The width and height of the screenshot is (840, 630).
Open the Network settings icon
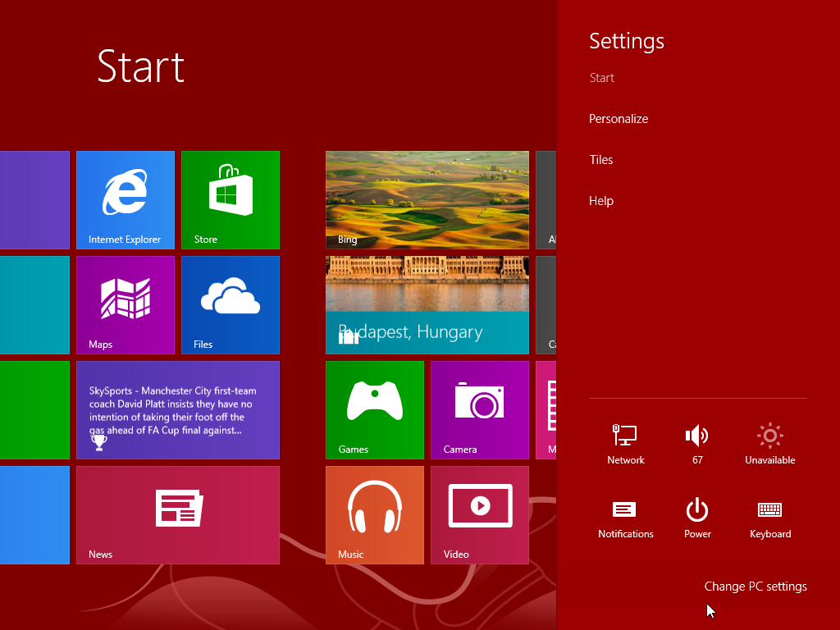(x=625, y=444)
